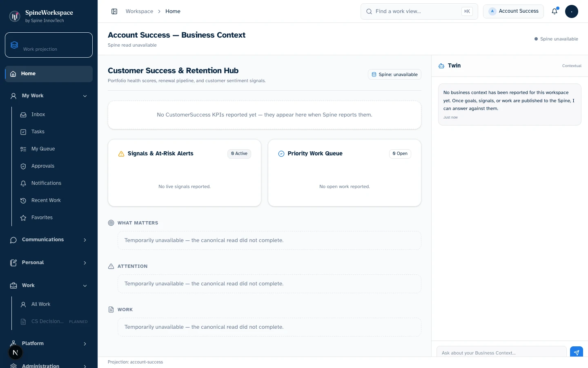Open the Account Success workspace switcher
The width and height of the screenshot is (588, 368).
coord(513,11)
